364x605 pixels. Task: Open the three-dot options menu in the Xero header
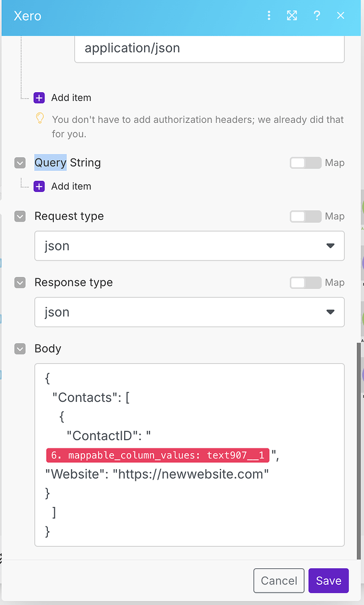(269, 16)
